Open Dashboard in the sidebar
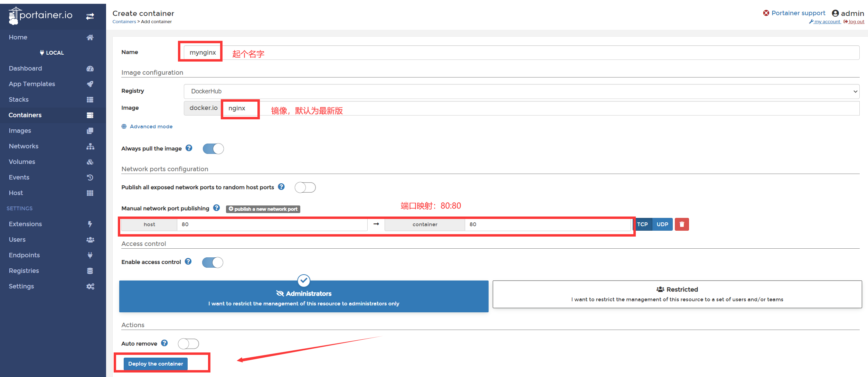Viewport: 868px width, 377px height. 25,68
